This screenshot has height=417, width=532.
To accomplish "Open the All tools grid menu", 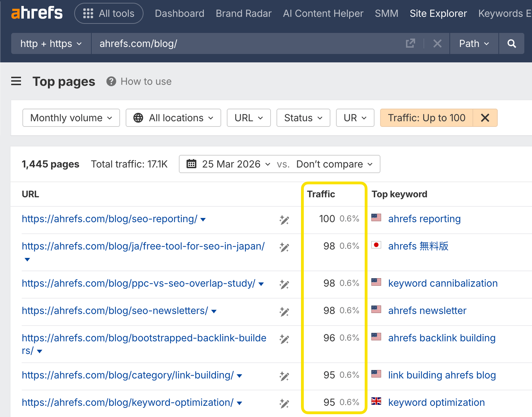I will point(108,13).
